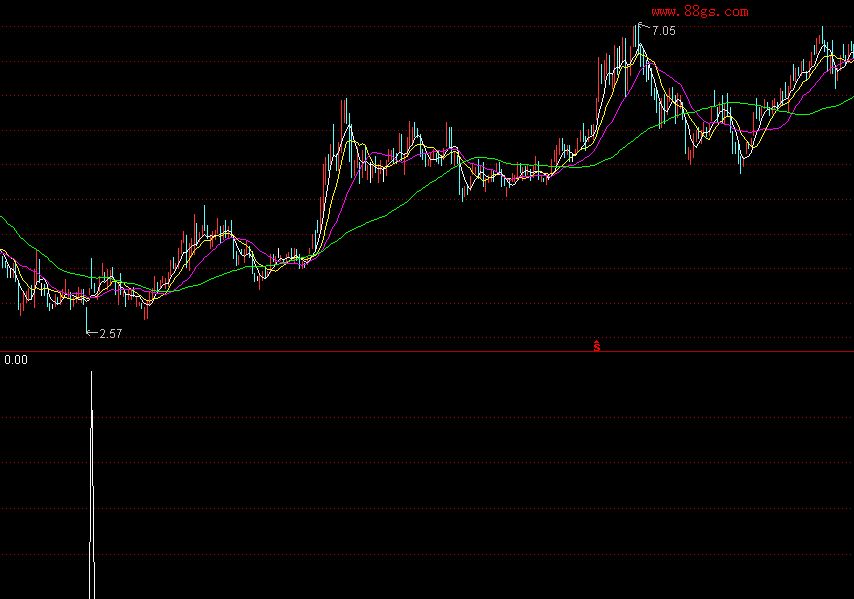Click the 7.05 high price label
The width and height of the screenshot is (854, 599).
663,31
